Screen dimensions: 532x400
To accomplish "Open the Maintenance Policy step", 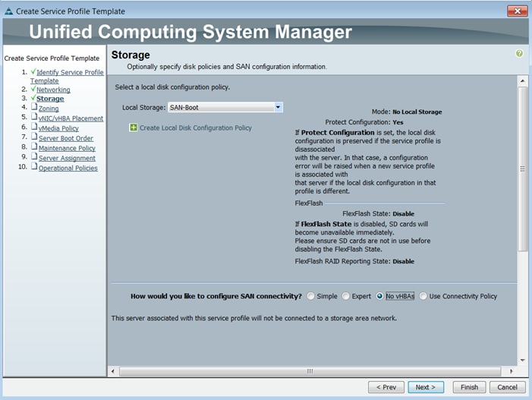I will point(67,148).
